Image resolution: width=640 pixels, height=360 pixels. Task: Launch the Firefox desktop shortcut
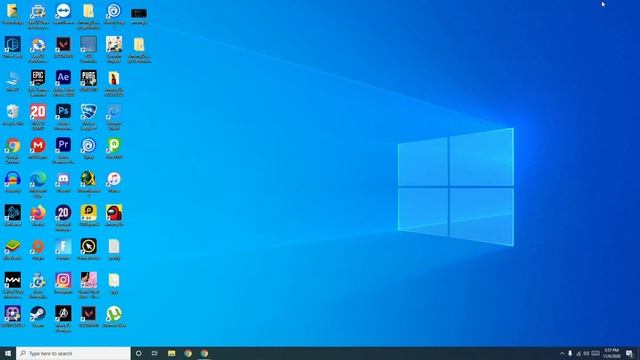click(x=38, y=213)
